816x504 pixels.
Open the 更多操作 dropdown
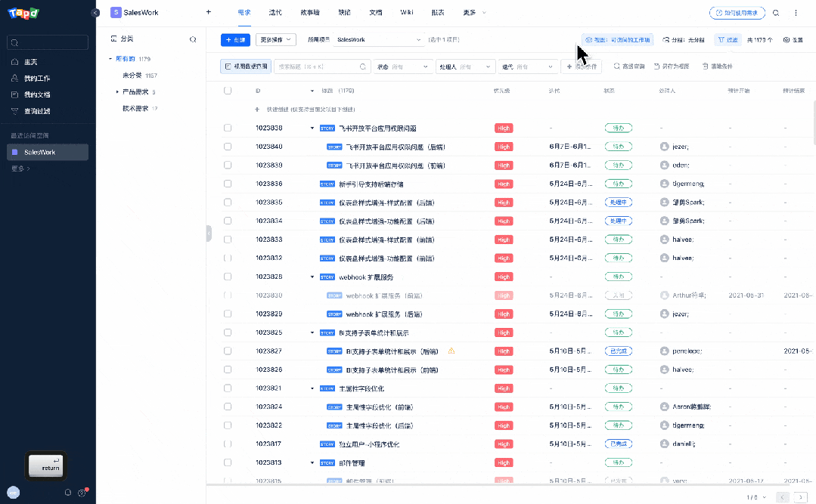276,39
